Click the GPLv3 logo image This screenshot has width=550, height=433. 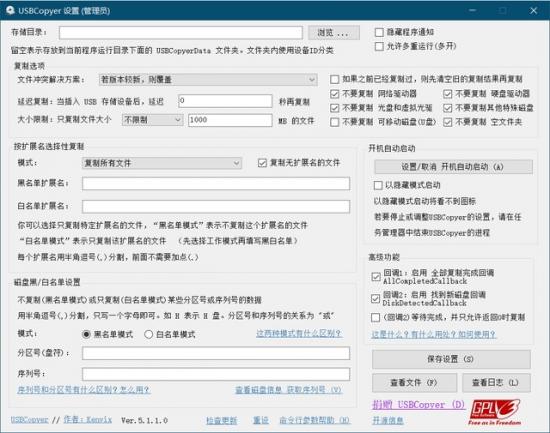click(495, 412)
